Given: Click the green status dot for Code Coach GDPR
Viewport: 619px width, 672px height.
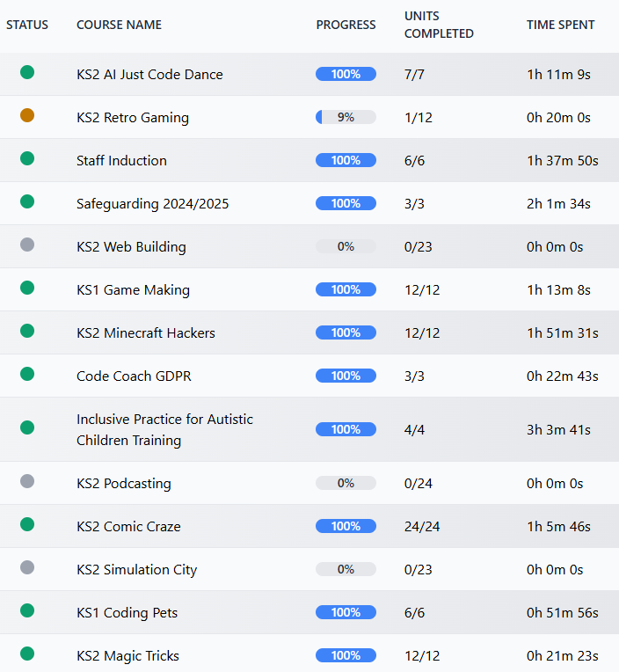Looking at the screenshot, I should (x=27, y=375).
